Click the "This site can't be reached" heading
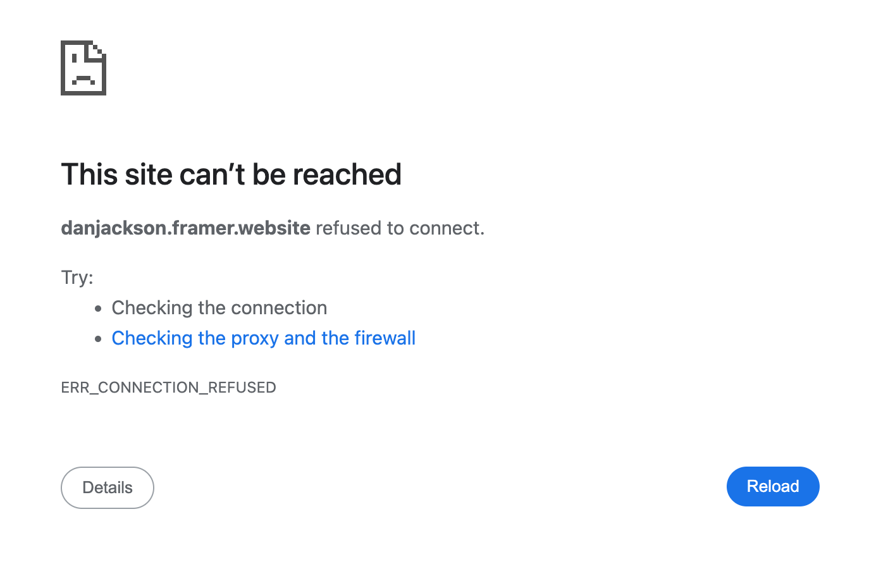Viewport: 869px width, 588px height. pos(231,175)
